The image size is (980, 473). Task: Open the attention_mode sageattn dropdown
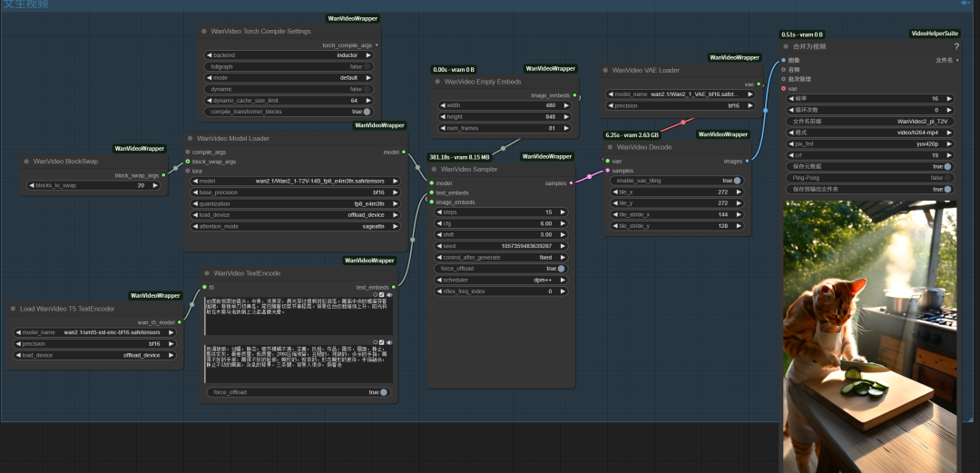pyautogui.click(x=295, y=226)
